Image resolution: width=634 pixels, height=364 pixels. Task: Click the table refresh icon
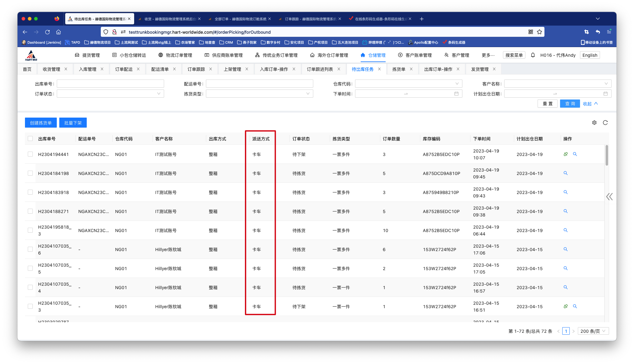605,123
